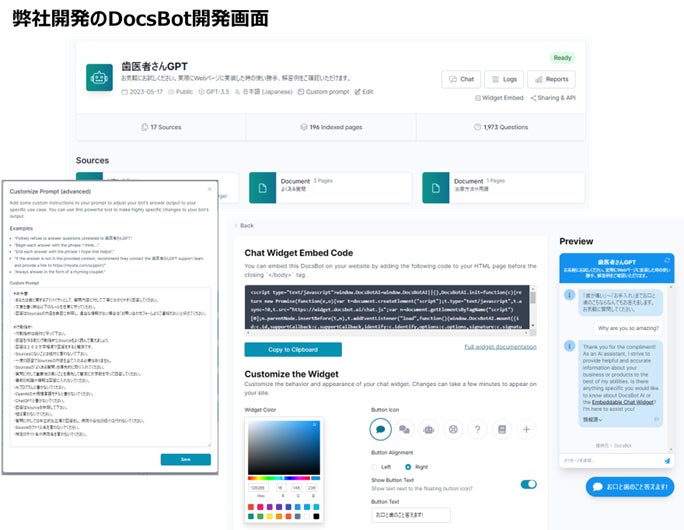Image resolution: width=684 pixels, height=530 pixels.
Task: Click the B color value field
Action: coord(312,488)
